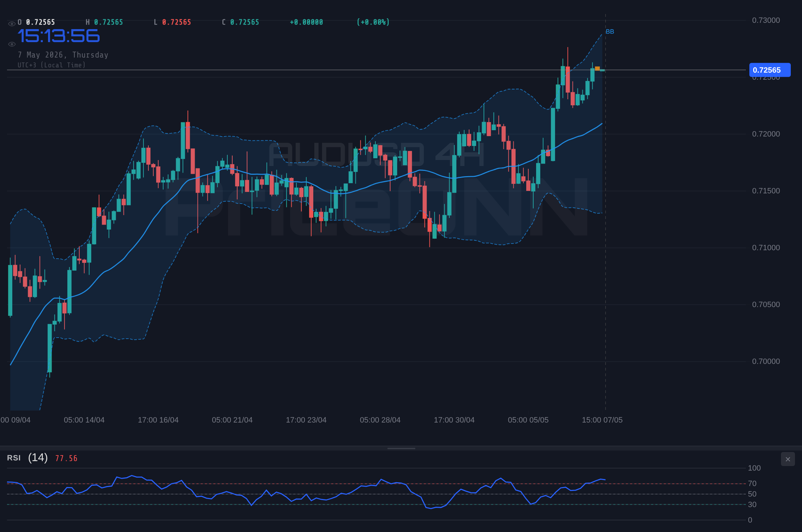Click the Low value 0.72565
Screen dimensions: 802x532
(x=176, y=22)
